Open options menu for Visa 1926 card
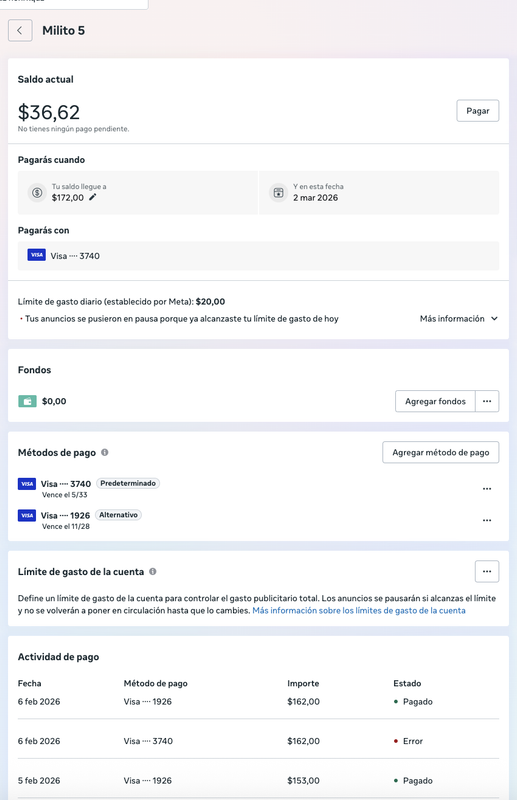Image resolution: width=517 pixels, height=800 pixels. point(487,520)
